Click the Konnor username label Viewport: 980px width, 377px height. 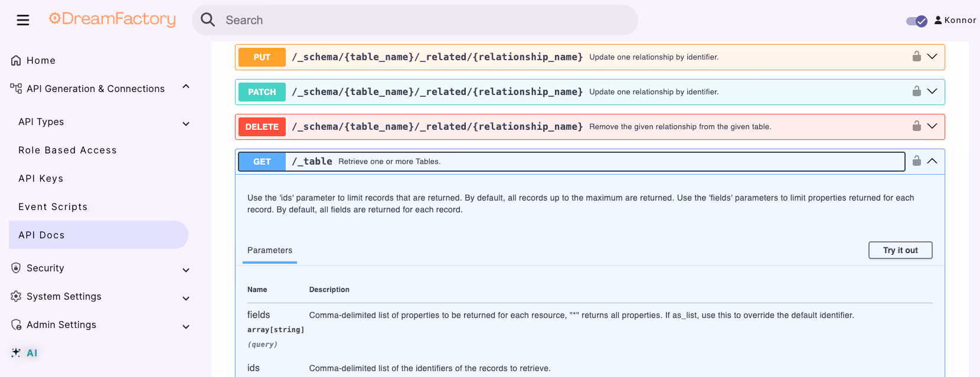pyautogui.click(x=960, y=20)
